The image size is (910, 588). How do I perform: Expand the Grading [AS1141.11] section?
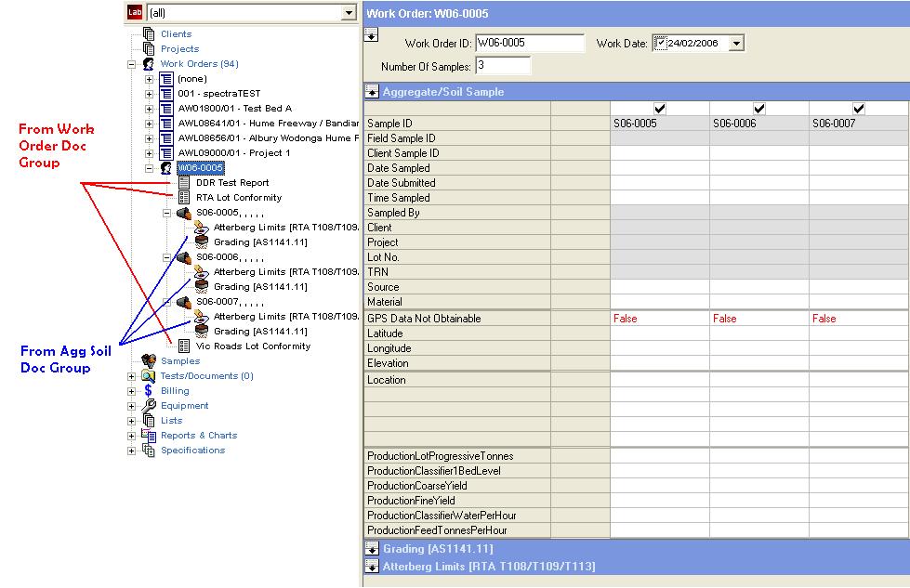372,550
